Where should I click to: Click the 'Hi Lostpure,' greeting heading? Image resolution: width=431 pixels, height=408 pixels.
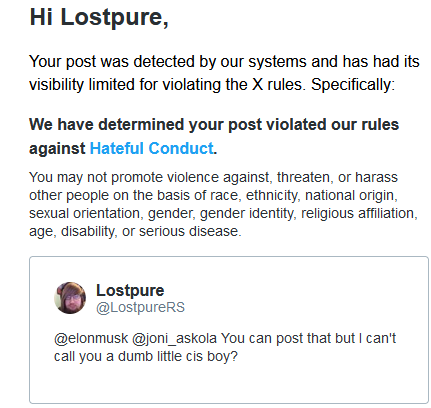click(x=99, y=17)
